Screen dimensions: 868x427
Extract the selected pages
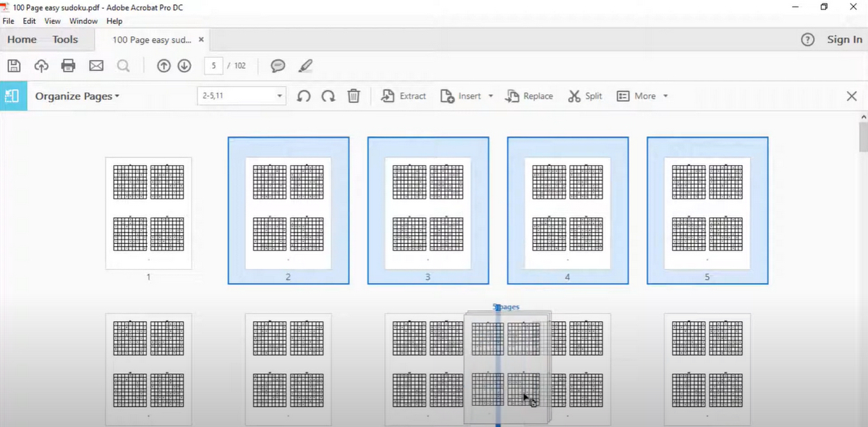403,96
